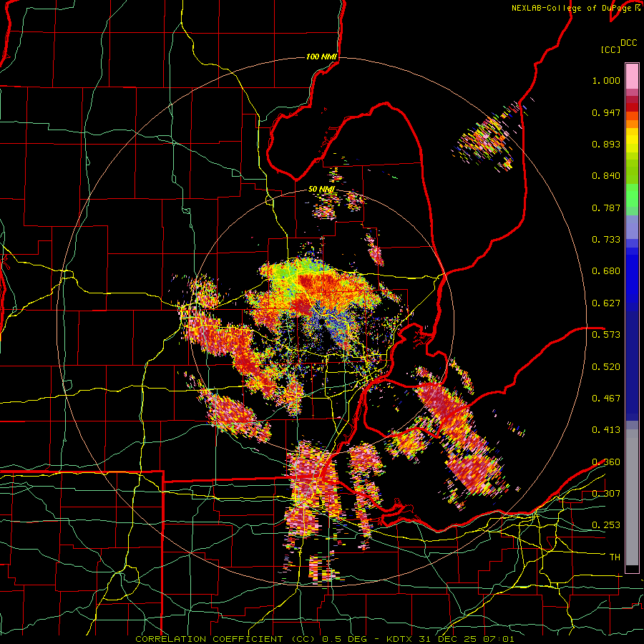
Task: Click the 0.733 scale value
Action: coord(606,240)
